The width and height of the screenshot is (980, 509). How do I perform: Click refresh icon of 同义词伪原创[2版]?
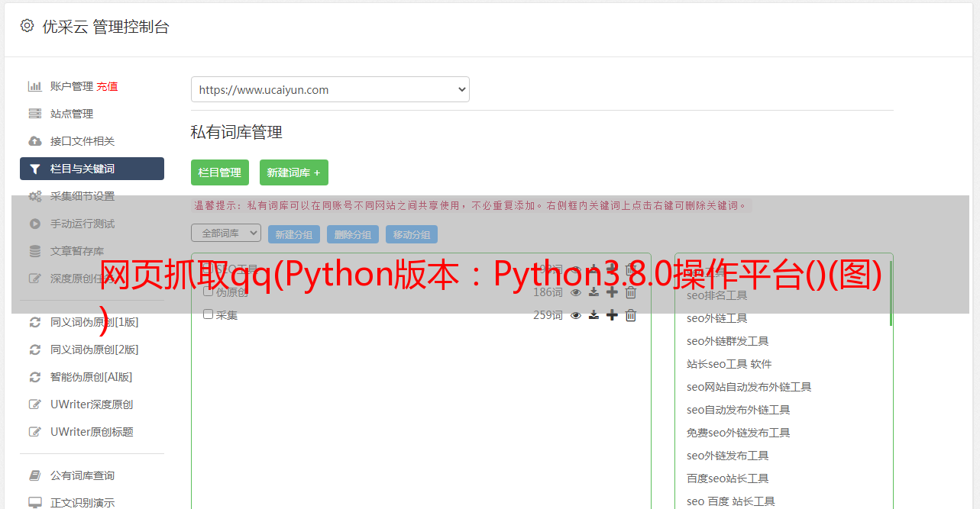(34, 350)
